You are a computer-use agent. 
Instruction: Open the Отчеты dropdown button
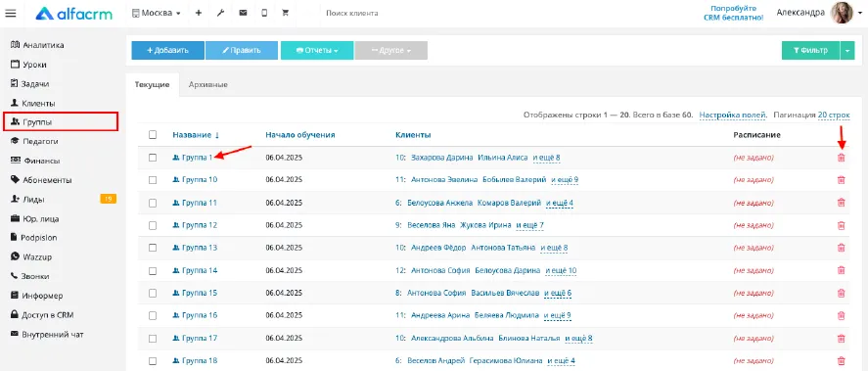click(x=317, y=50)
